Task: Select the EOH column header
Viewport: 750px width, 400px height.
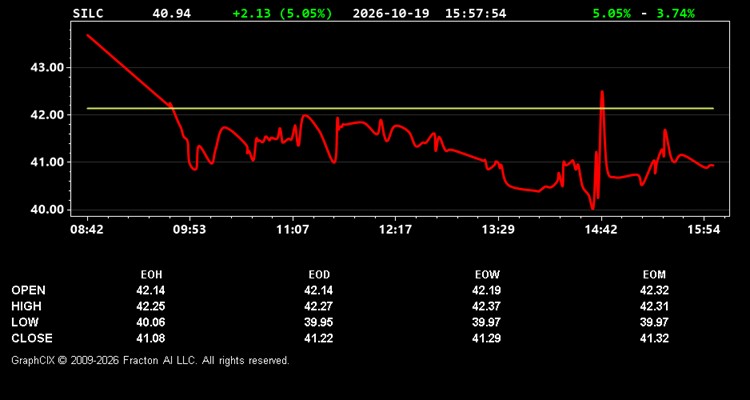Action: (151, 275)
